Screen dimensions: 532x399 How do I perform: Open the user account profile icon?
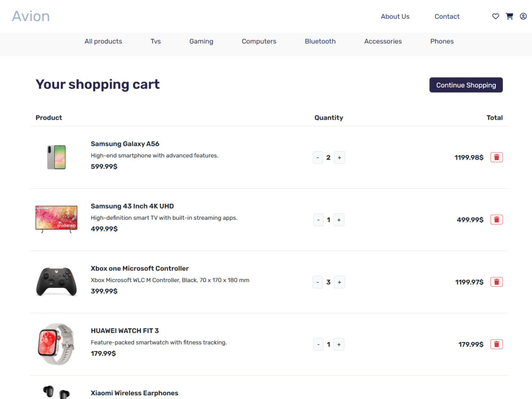[523, 16]
